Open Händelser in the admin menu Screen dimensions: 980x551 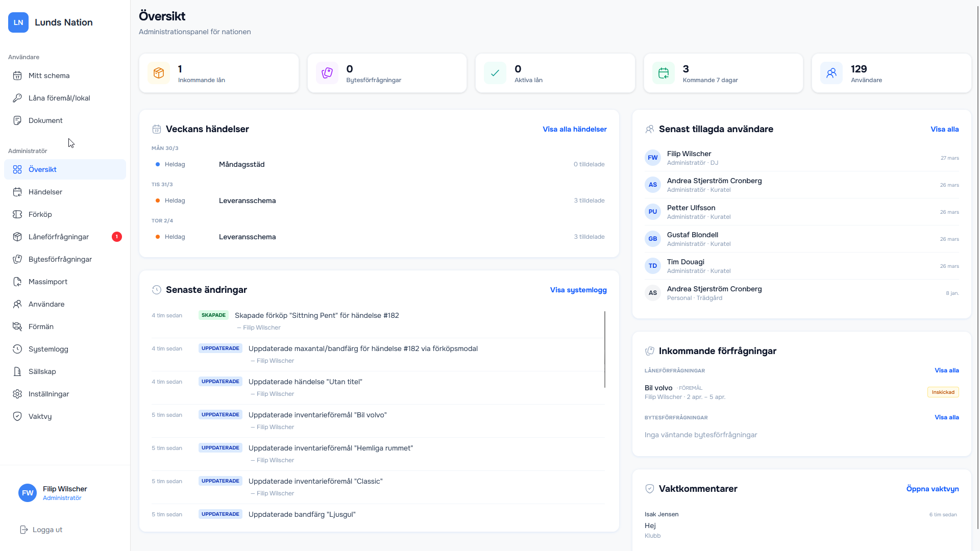point(45,192)
